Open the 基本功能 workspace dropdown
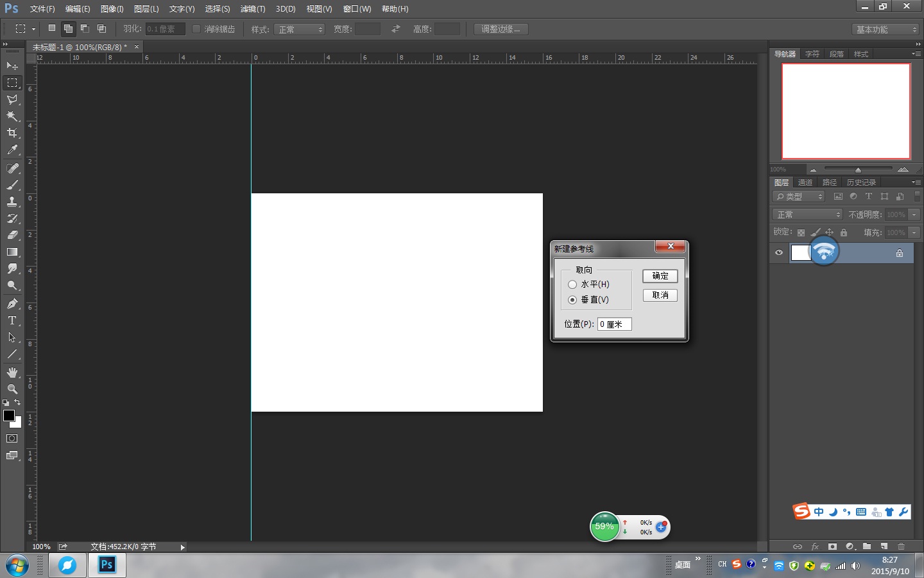This screenshot has height=578, width=924. coord(886,30)
